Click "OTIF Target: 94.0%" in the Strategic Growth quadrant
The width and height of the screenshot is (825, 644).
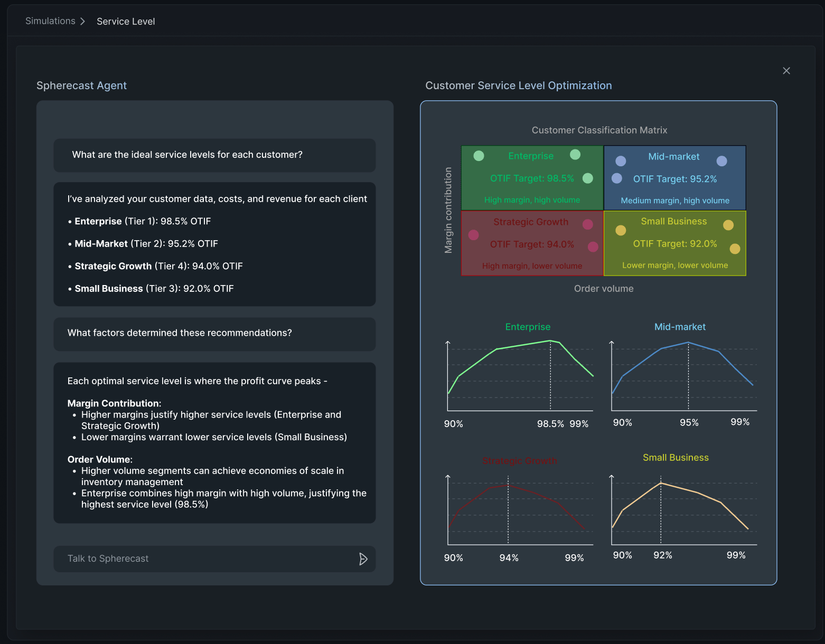532,244
